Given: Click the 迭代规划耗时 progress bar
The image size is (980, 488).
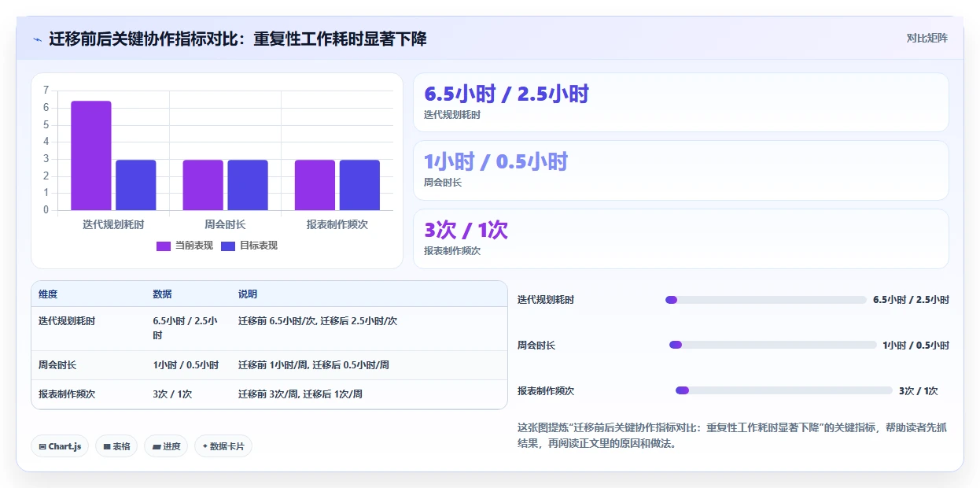Looking at the screenshot, I should tap(766, 300).
